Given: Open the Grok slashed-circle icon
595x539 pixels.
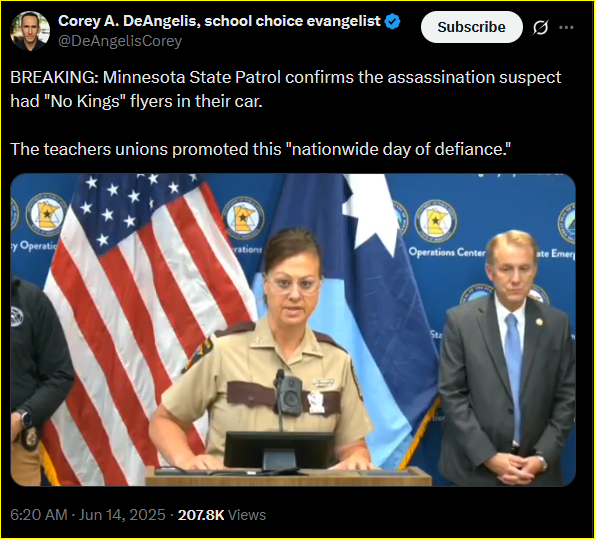Looking at the screenshot, I should pyautogui.click(x=540, y=27).
